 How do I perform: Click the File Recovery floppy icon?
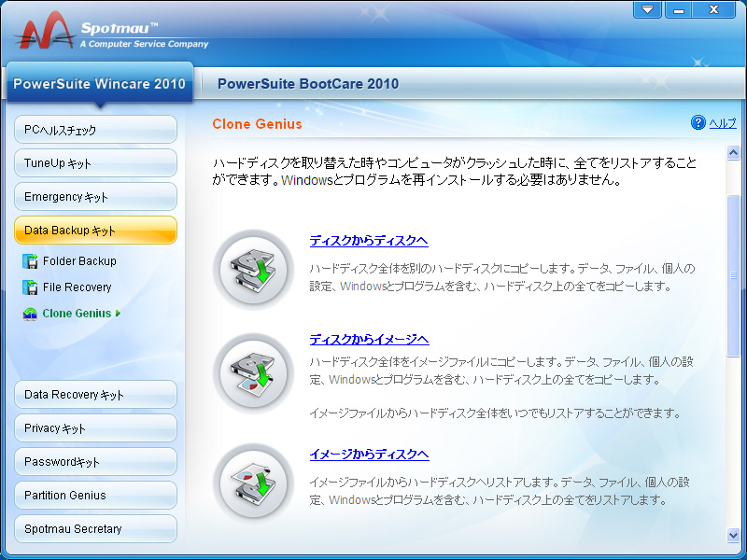coord(30,287)
